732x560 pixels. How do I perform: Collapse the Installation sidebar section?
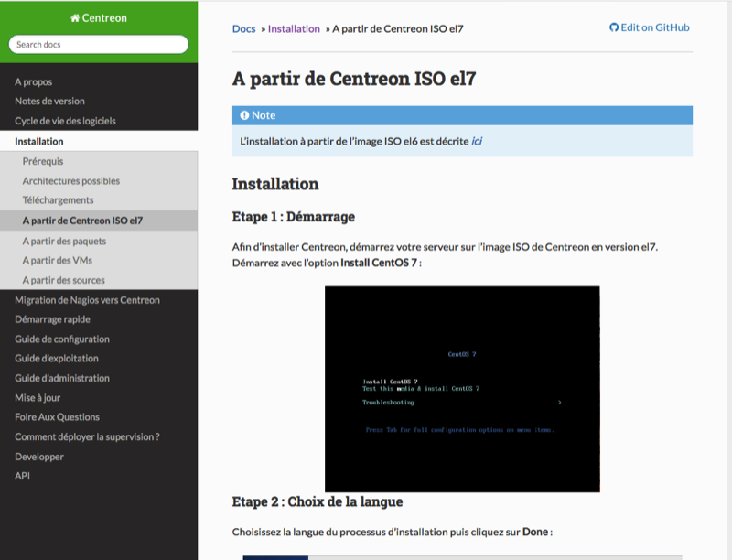(39, 141)
